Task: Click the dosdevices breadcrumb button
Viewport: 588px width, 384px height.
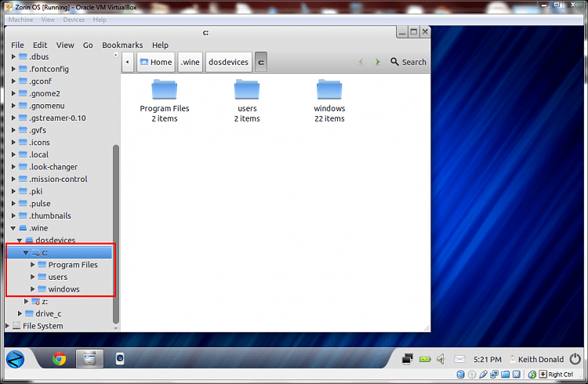Action: coord(228,62)
